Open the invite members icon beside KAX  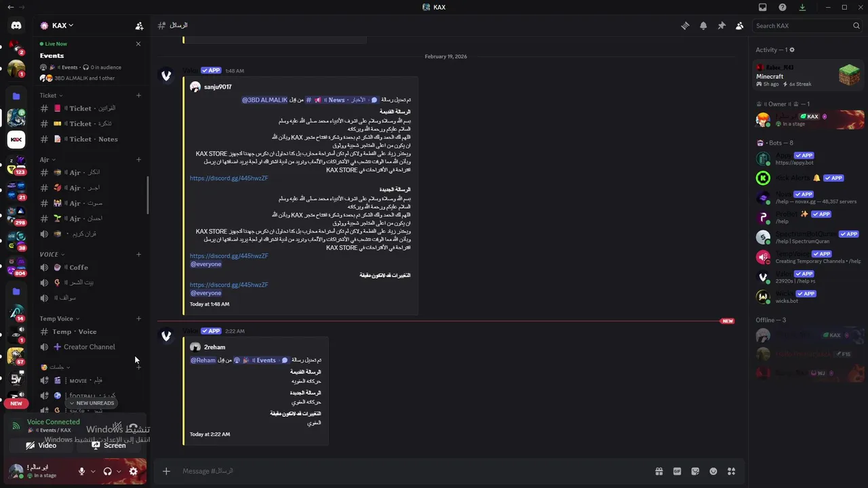(139, 26)
